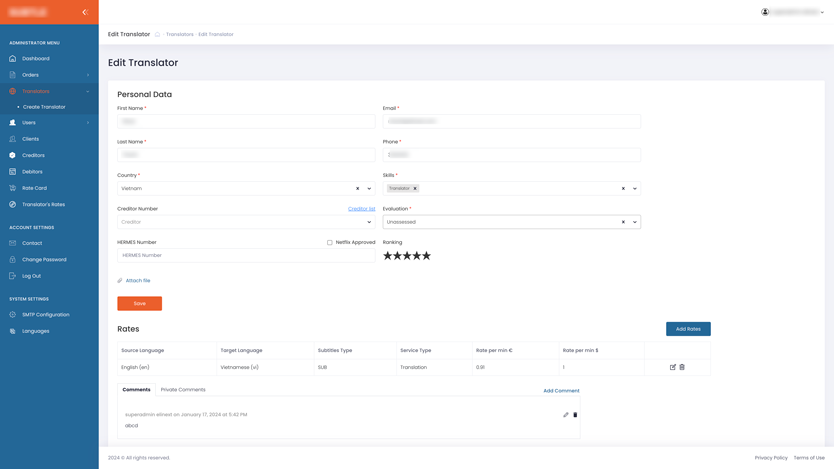Focus the HERMES Number input field
Image resolution: width=834 pixels, height=469 pixels.
point(246,256)
